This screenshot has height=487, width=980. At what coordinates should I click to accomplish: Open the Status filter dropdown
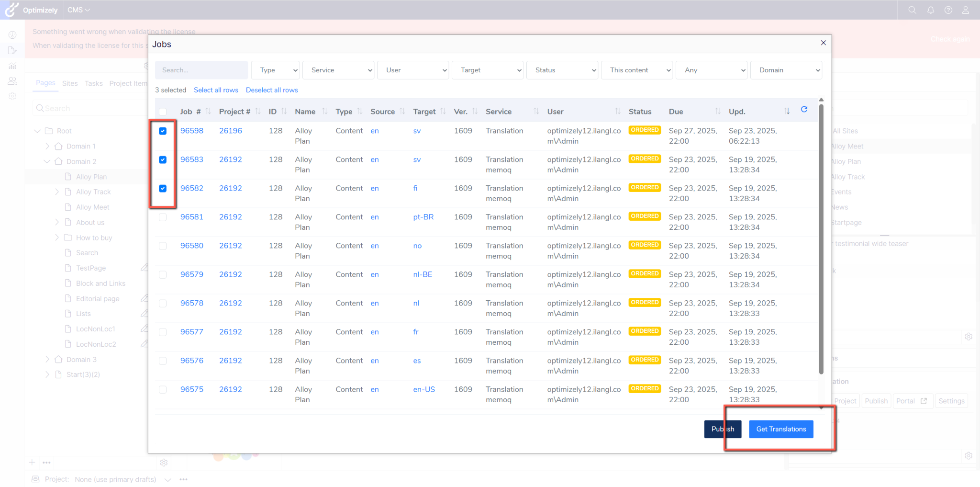pos(562,70)
